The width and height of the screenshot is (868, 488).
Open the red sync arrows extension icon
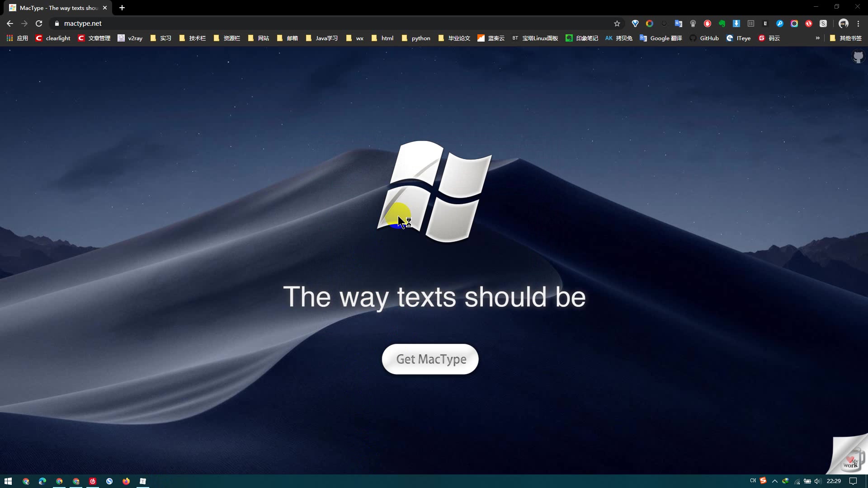click(809, 23)
